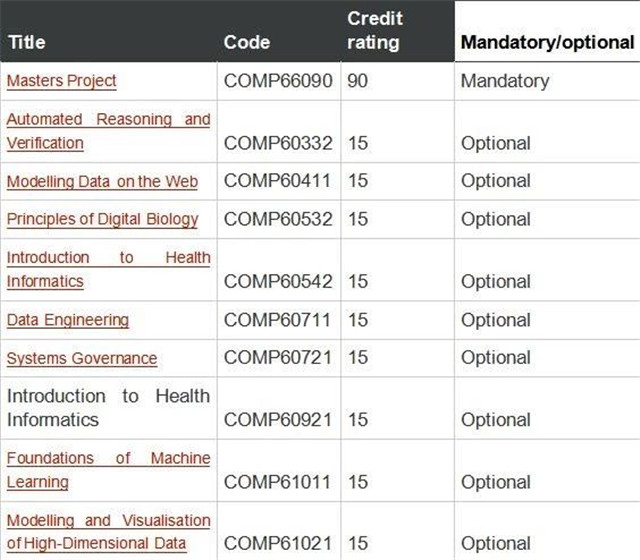Open Foundations of Machine Learning link
The width and height of the screenshot is (640, 560).
109,470
